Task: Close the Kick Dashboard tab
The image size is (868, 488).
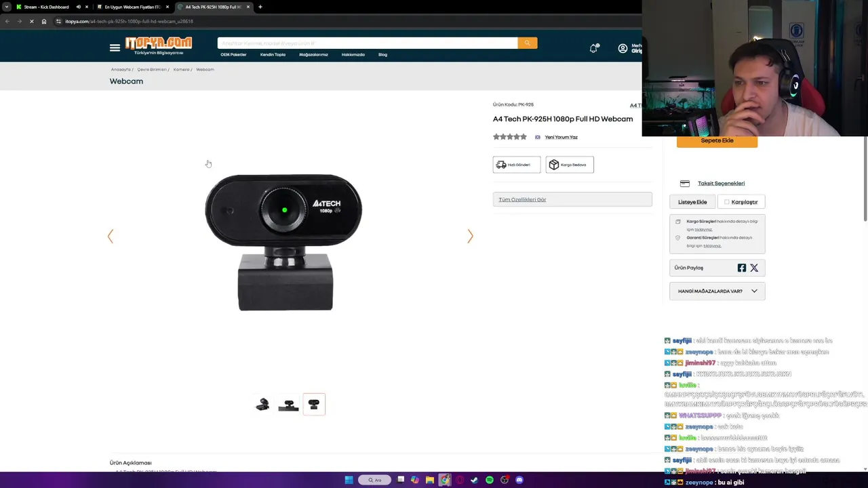Action: click(x=87, y=7)
